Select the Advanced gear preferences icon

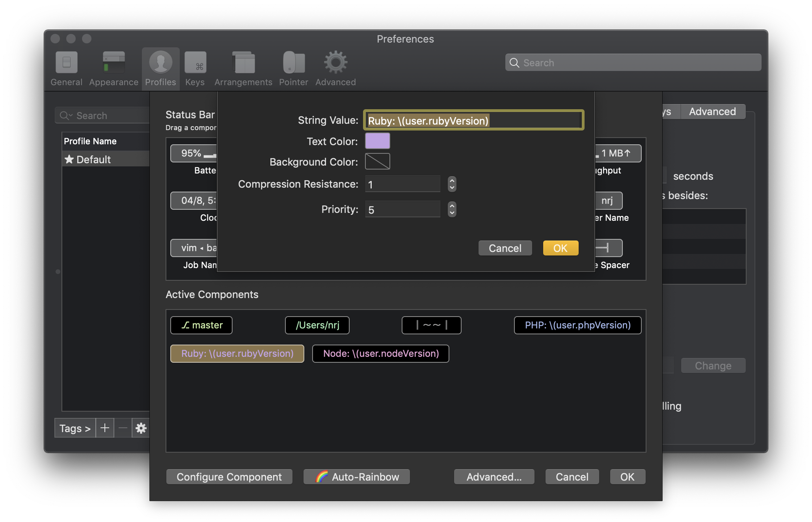pos(335,68)
